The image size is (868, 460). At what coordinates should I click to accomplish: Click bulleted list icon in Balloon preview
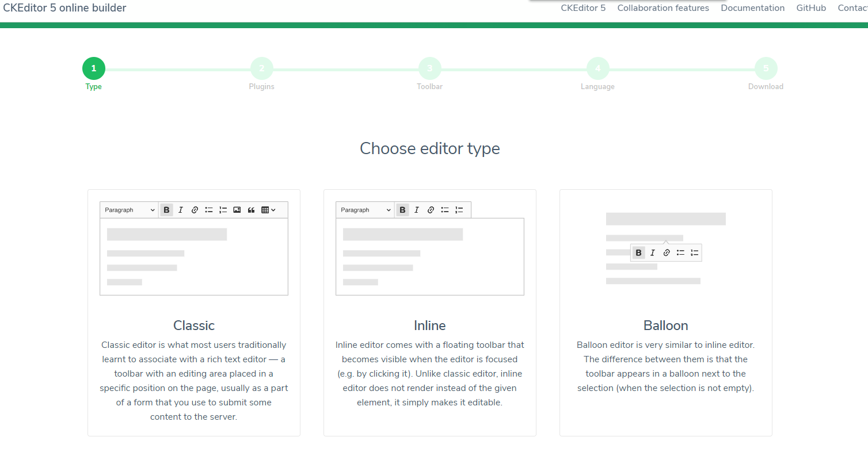[x=681, y=252]
